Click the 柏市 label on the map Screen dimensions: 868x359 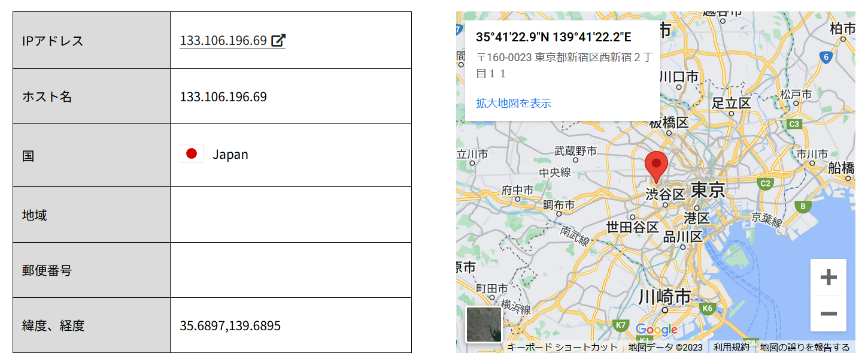click(x=842, y=28)
